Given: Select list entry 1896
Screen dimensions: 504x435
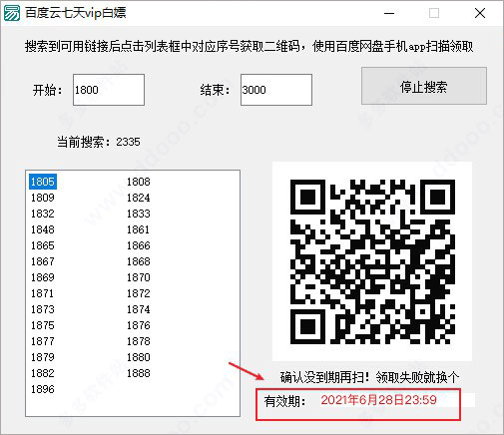Looking at the screenshot, I should [43, 389].
